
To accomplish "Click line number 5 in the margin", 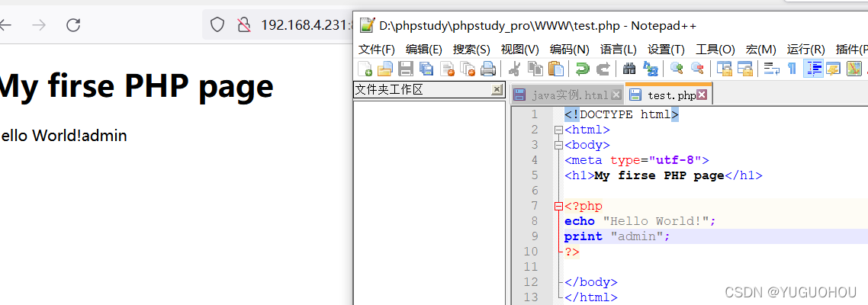I will (x=534, y=175).
